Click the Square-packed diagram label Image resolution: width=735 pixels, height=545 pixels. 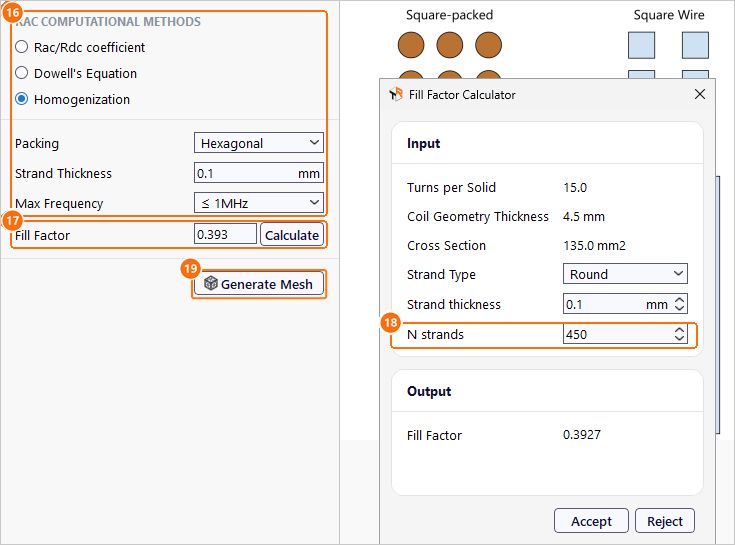coord(449,15)
